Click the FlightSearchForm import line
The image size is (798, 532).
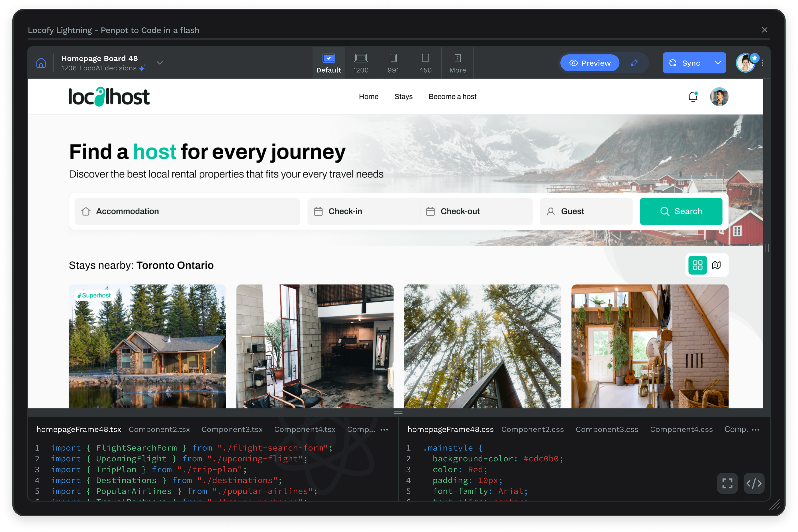(x=192, y=448)
